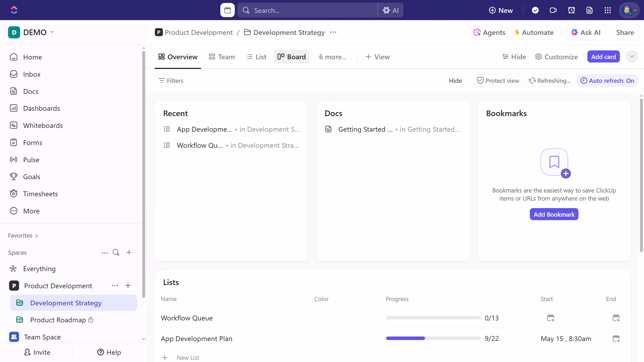Expand the DEMO workspace switcher
Viewport: 644px width, 362px height.
pyautogui.click(x=31, y=32)
